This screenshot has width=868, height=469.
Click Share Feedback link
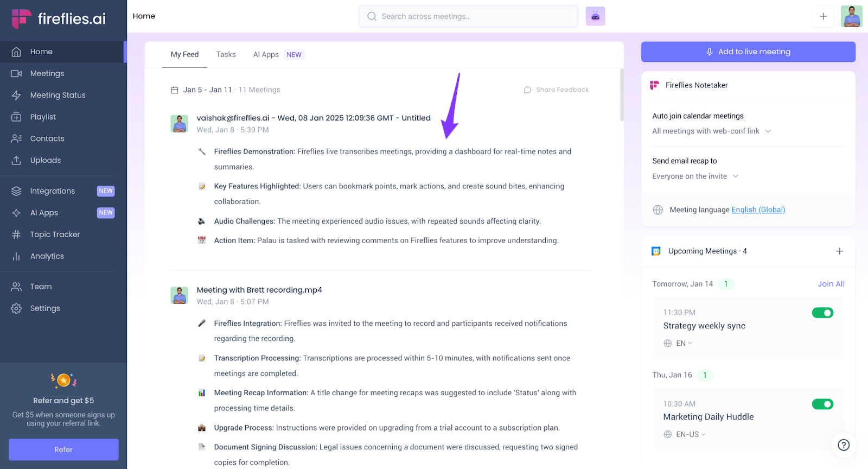(x=556, y=90)
